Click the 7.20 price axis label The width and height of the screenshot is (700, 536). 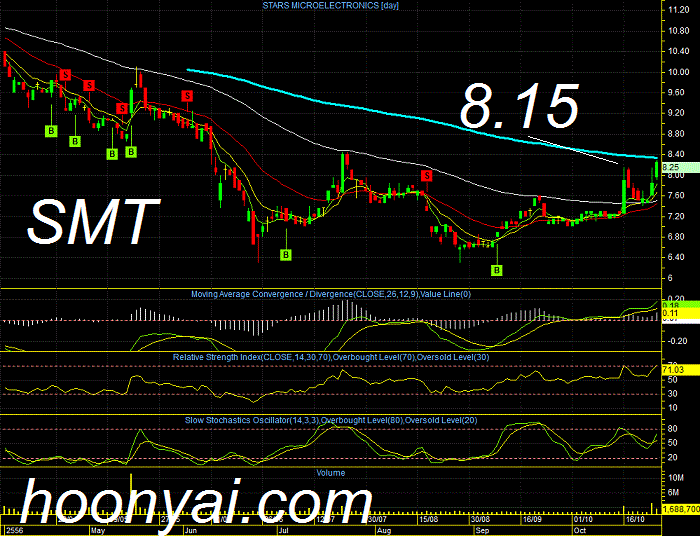pos(678,216)
